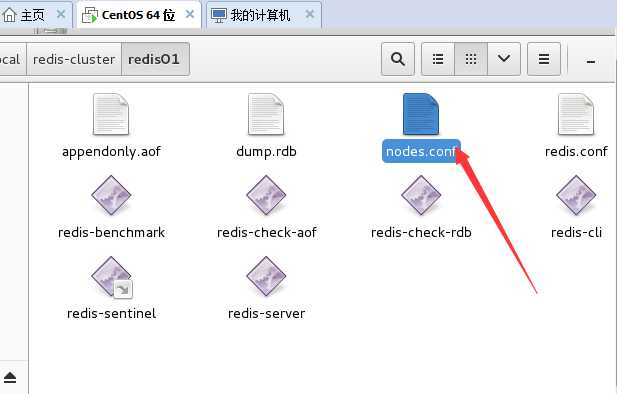Close the 我的计算机 tab
Viewport: 617px width, 394px height.
310,15
